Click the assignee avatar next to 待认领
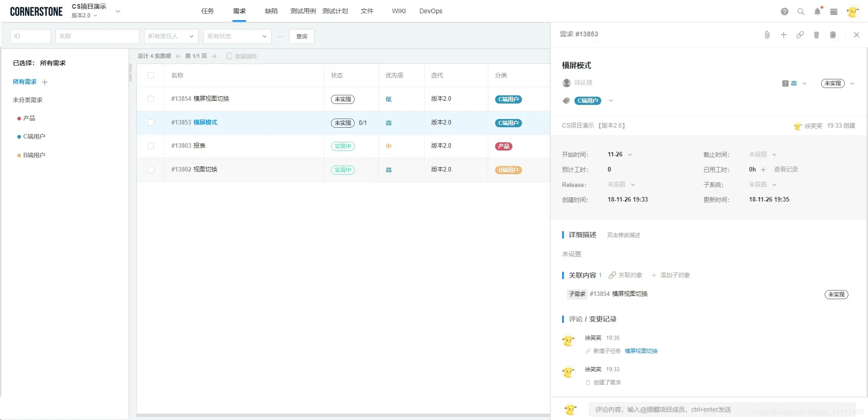The height and width of the screenshot is (420, 868). (567, 83)
